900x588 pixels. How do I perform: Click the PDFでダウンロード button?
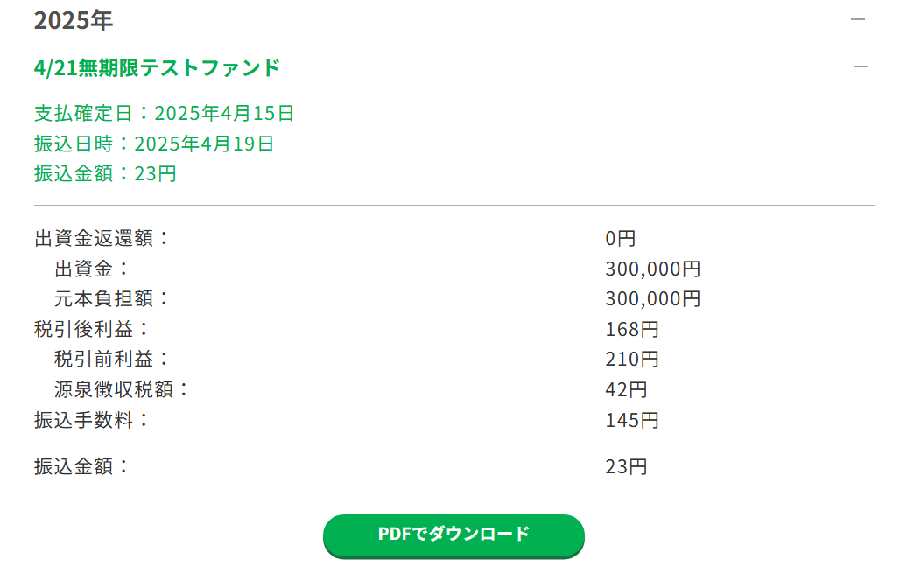(x=454, y=535)
